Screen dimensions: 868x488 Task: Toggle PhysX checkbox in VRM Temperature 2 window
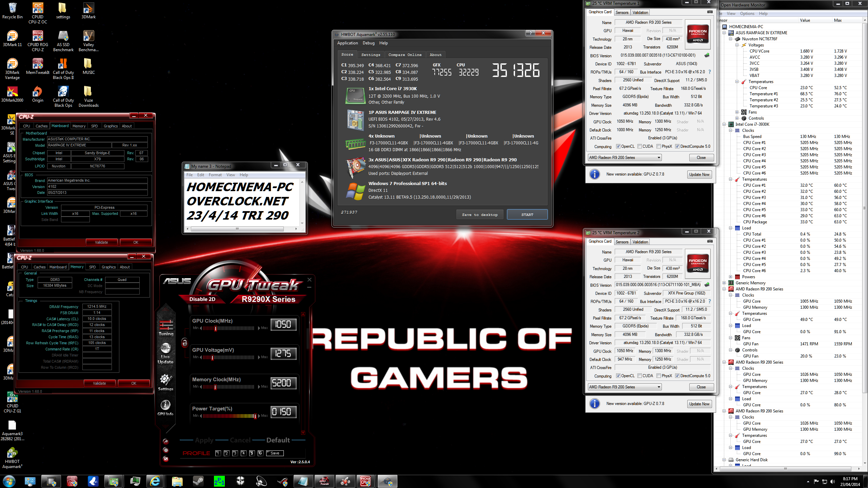658,376
